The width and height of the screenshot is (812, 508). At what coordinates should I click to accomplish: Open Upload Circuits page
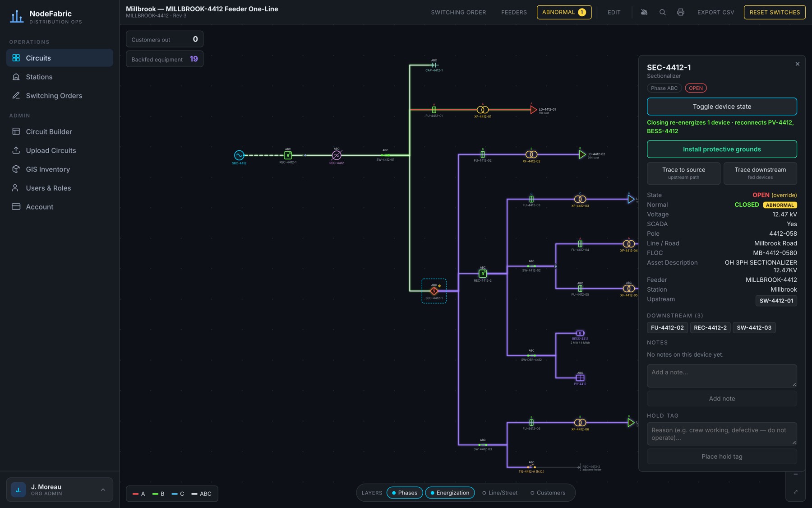(60, 150)
